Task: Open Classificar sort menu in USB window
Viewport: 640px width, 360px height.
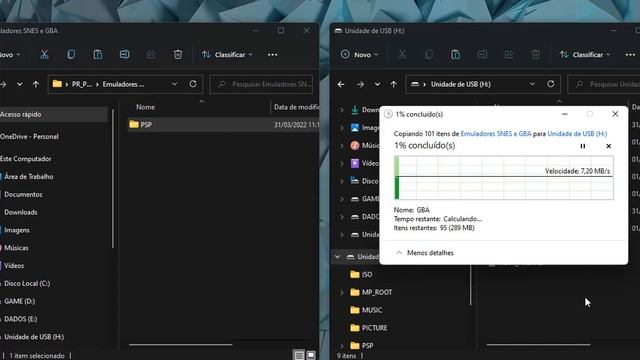Action: point(585,55)
